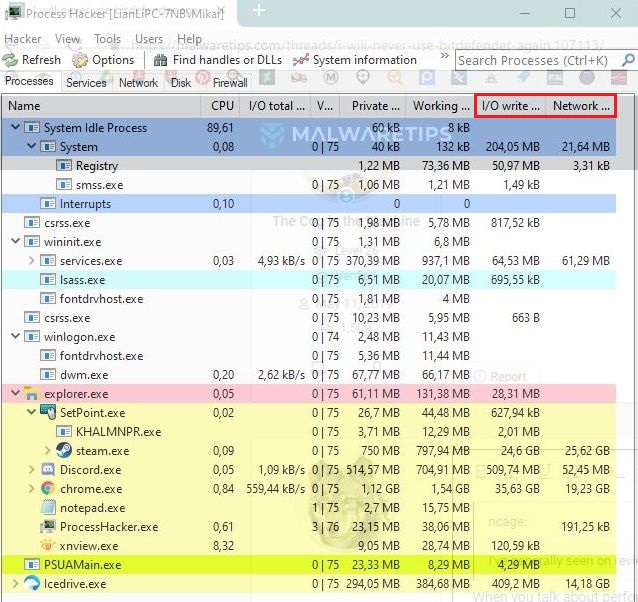The height and width of the screenshot is (602, 638).
Task: Click the notepad.exe notepad icon
Action: [48, 507]
